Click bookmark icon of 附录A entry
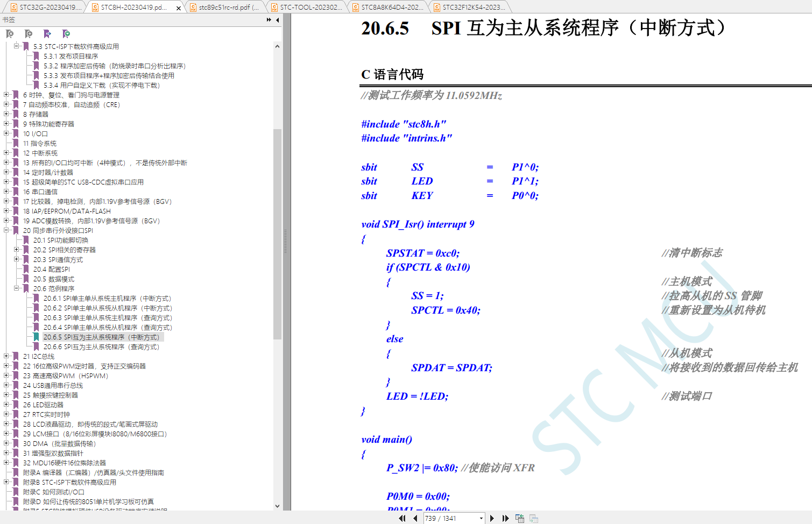 [x=16, y=472]
